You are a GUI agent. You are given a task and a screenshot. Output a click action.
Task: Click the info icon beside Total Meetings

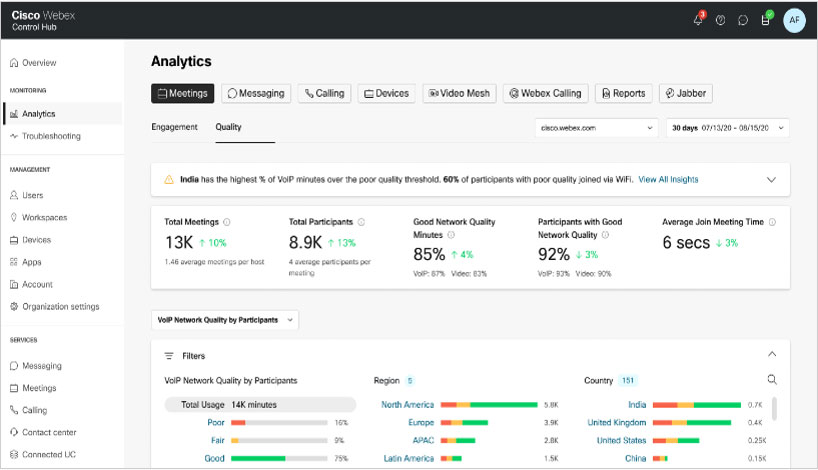point(227,222)
